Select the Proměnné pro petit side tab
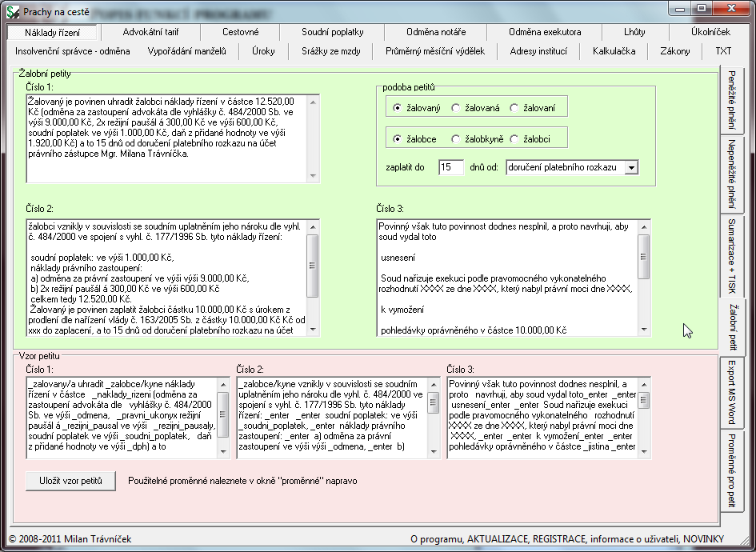Image resolution: width=756 pixels, height=552 pixels. tap(731, 470)
